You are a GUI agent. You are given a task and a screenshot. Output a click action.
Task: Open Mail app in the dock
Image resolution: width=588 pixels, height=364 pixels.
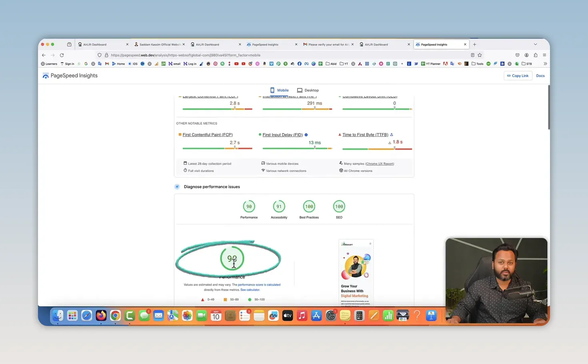(x=158, y=316)
